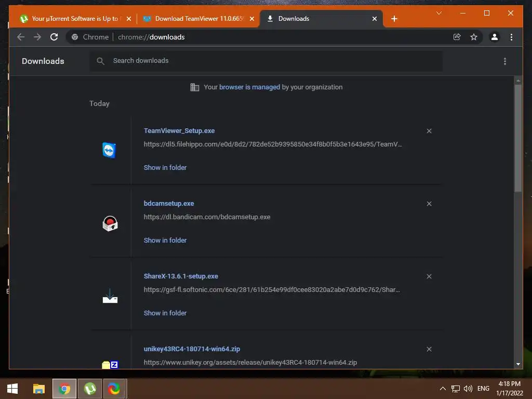The width and height of the screenshot is (532, 399).
Task: Open the bdcamsetup.exe file link
Action: point(169,203)
